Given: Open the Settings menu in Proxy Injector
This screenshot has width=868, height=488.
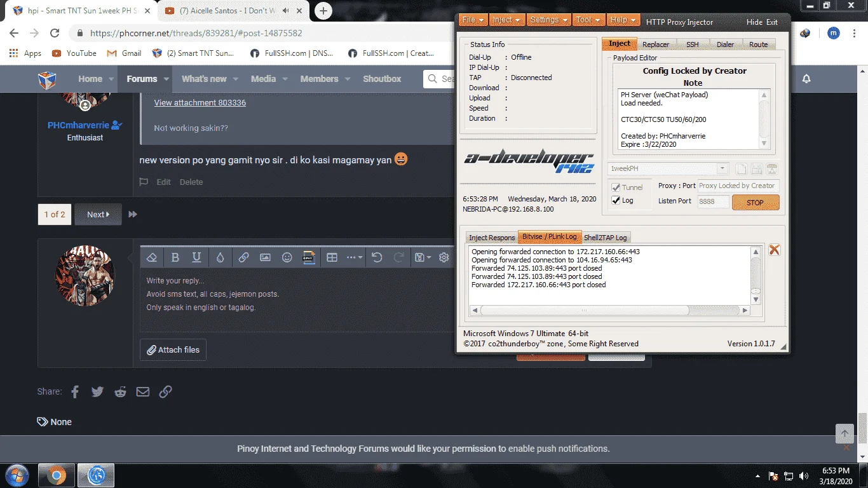Looking at the screenshot, I should tap(549, 20).
